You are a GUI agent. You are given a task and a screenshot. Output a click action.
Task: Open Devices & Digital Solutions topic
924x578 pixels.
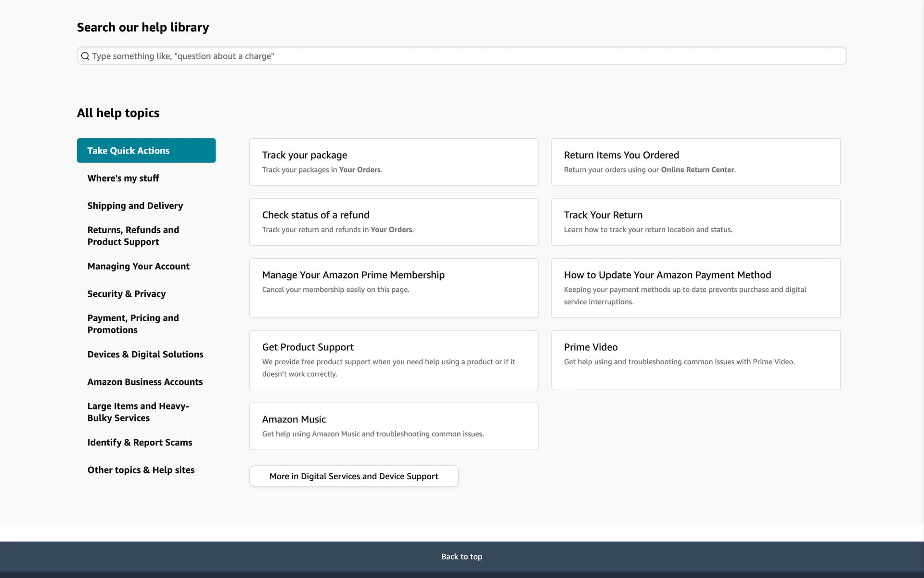tap(145, 355)
